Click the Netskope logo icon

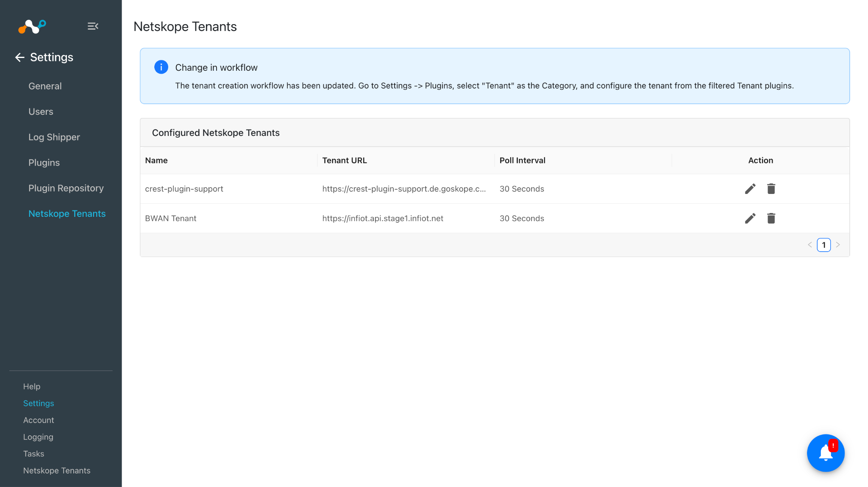coord(32,26)
